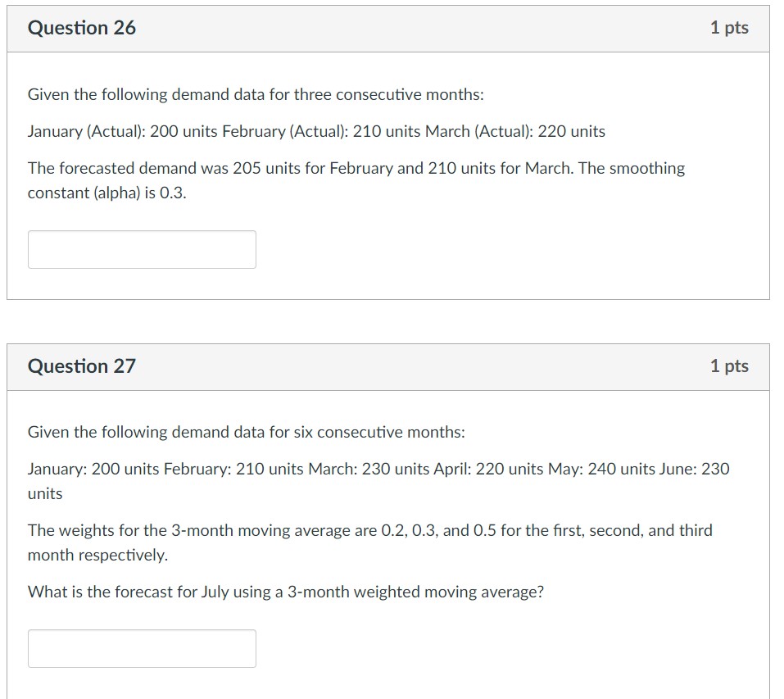Select the Question 27 header
Image resolution: width=784 pixels, height=699 pixels.
(x=81, y=366)
